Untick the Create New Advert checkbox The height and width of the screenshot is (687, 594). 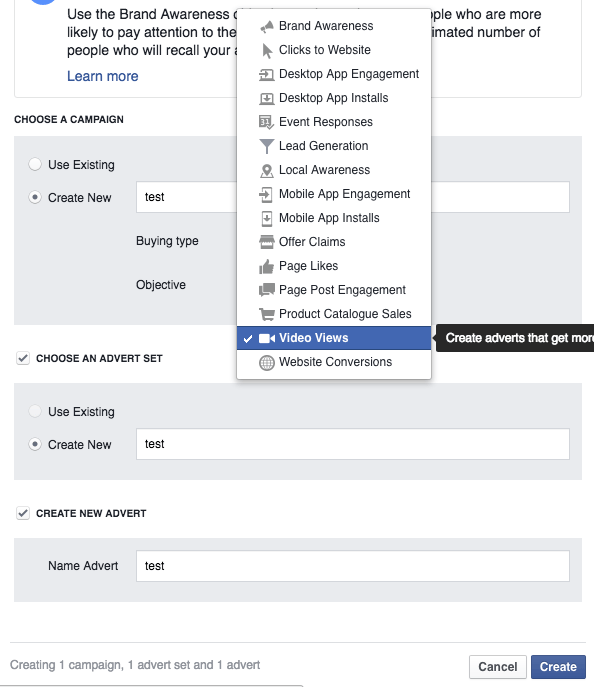point(23,513)
